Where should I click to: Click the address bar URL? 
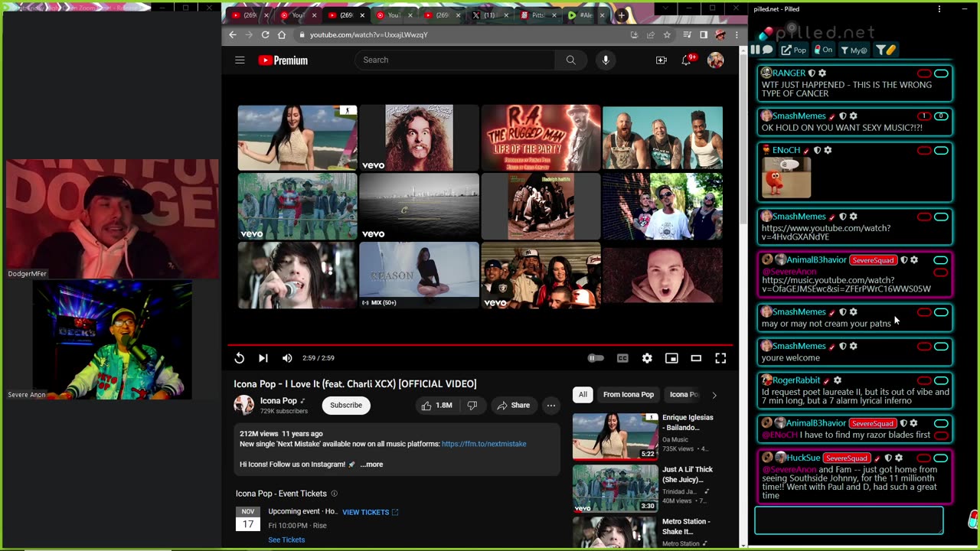coord(369,34)
